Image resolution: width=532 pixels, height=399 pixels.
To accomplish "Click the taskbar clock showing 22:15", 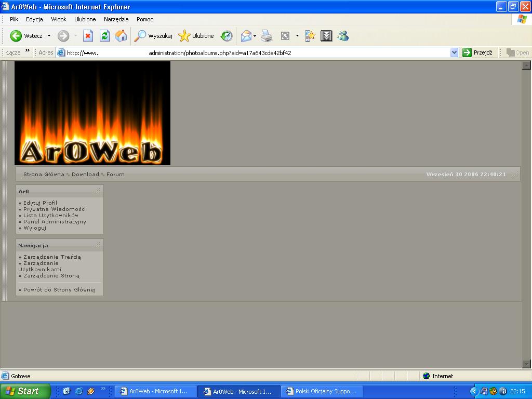I will tap(517, 391).
